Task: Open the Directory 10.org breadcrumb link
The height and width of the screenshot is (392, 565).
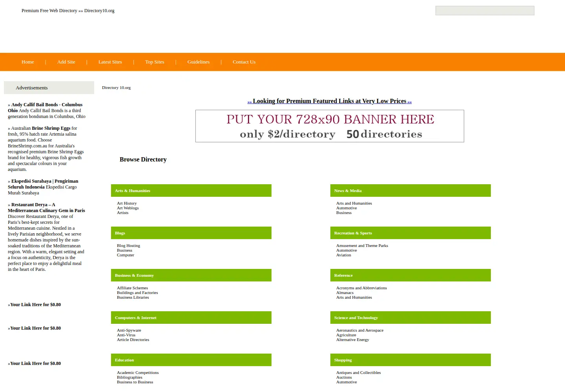Action: pyautogui.click(x=116, y=87)
